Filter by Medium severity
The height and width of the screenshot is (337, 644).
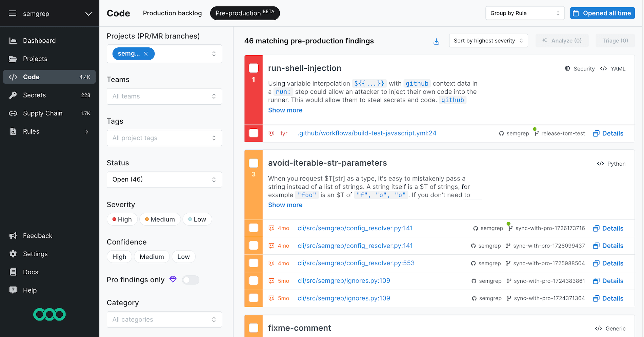click(160, 219)
